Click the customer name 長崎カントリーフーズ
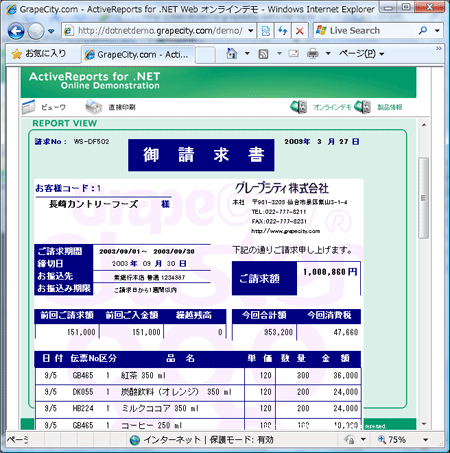 point(94,204)
